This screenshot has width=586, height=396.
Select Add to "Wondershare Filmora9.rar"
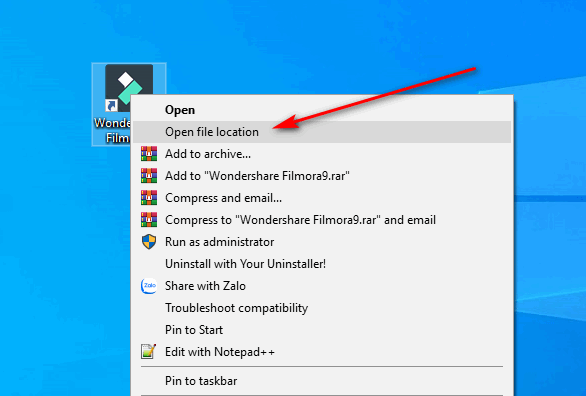pos(322,176)
